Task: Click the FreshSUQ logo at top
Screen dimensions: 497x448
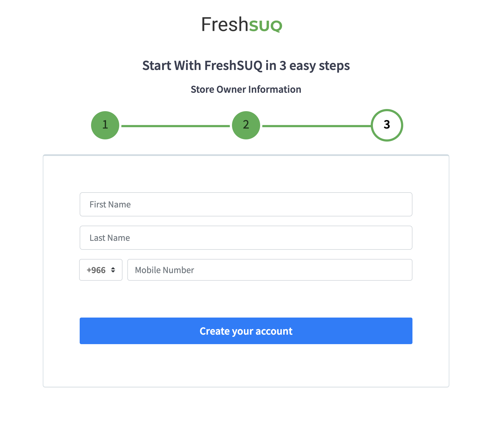Action: pos(242,24)
